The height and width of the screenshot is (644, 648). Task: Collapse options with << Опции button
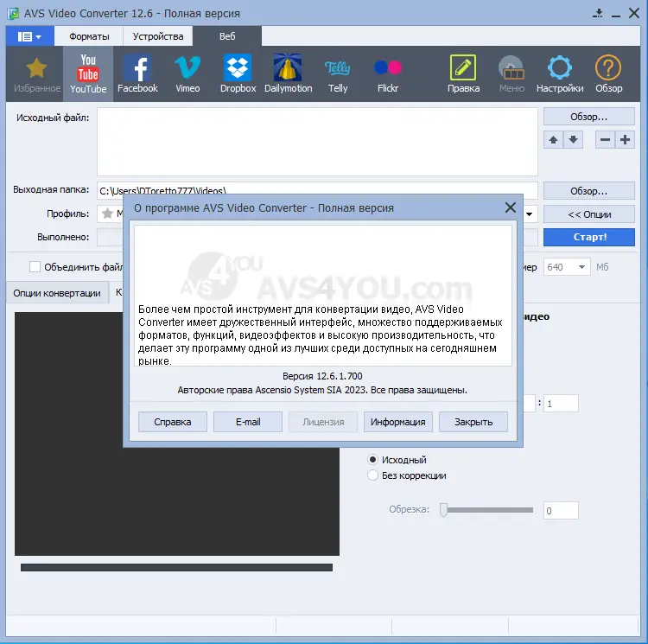[x=589, y=214]
